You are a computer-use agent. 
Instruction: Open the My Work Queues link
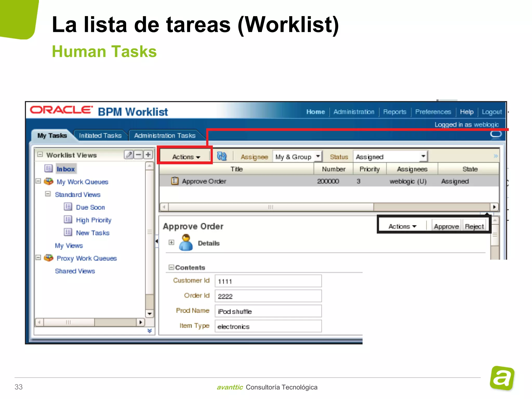point(82,182)
